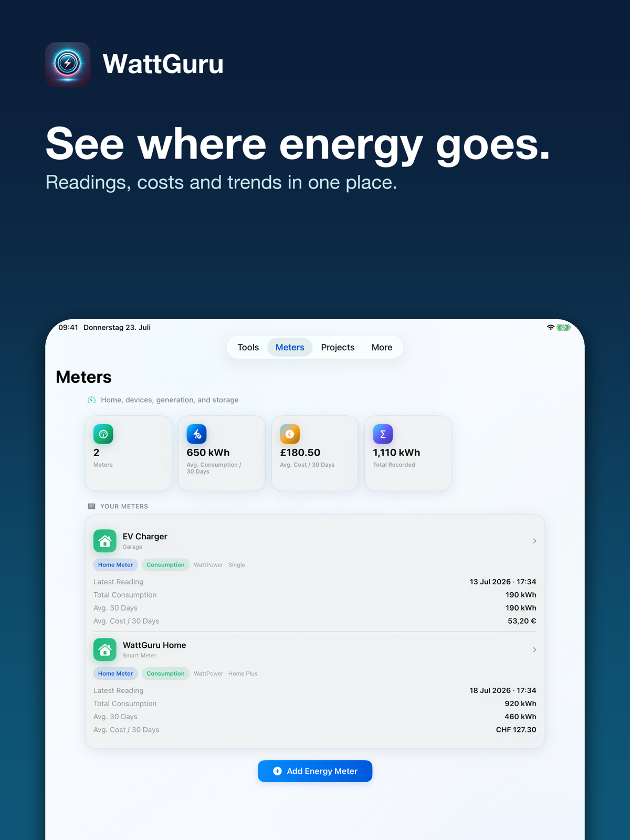Click the 09:41 clock in status bar
The image size is (630, 840).
click(68, 327)
